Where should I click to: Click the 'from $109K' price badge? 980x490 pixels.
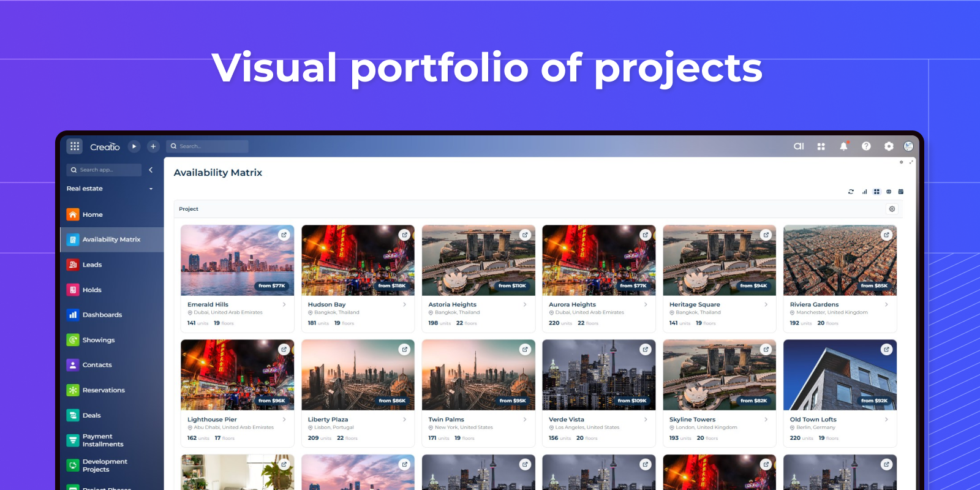click(x=632, y=401)
